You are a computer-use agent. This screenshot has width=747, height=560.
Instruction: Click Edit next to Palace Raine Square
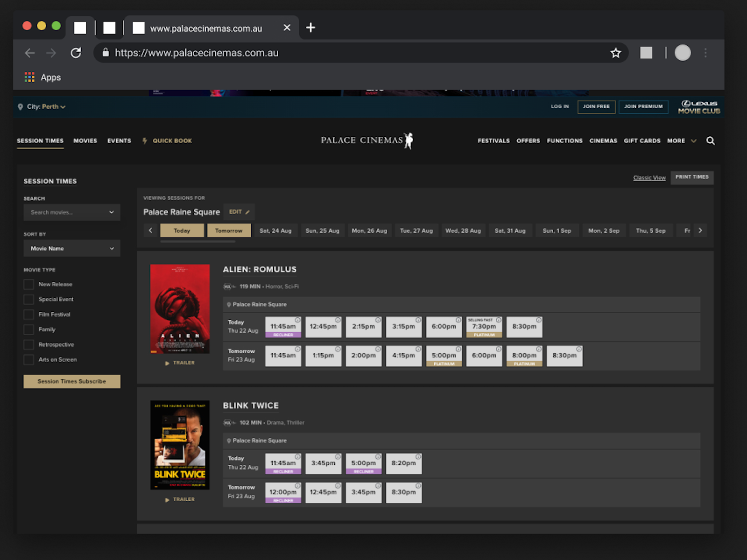click(x=239, y=212)
